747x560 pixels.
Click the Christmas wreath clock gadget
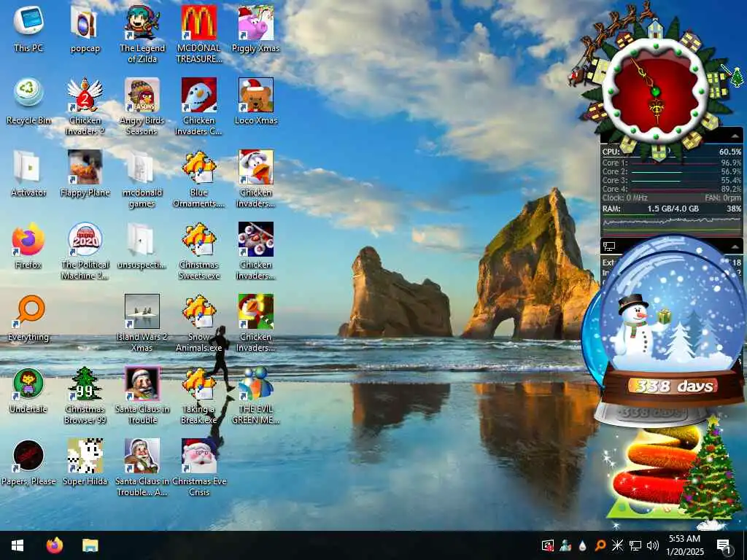(x=657, y=90)
